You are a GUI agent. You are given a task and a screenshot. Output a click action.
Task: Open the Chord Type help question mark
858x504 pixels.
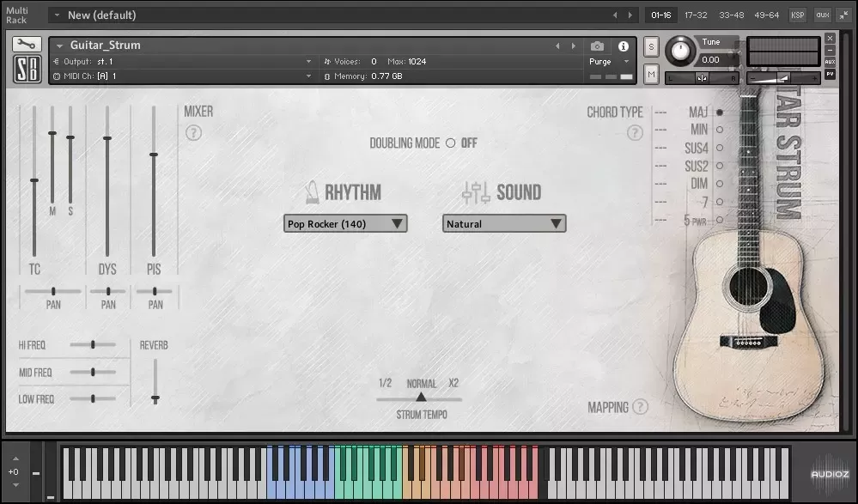[x=635, y=133]
